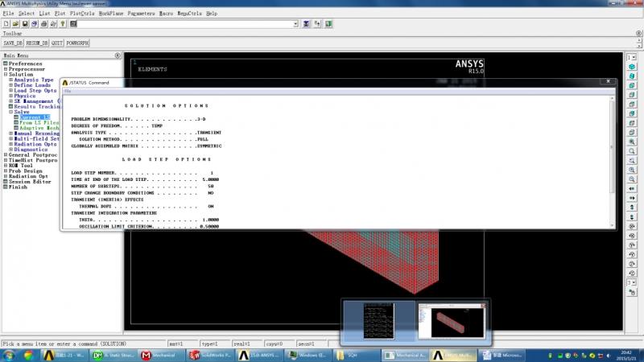Open the Parameters menu
Viewport: 644px width, 362px height.
click(x=141, y=14)
